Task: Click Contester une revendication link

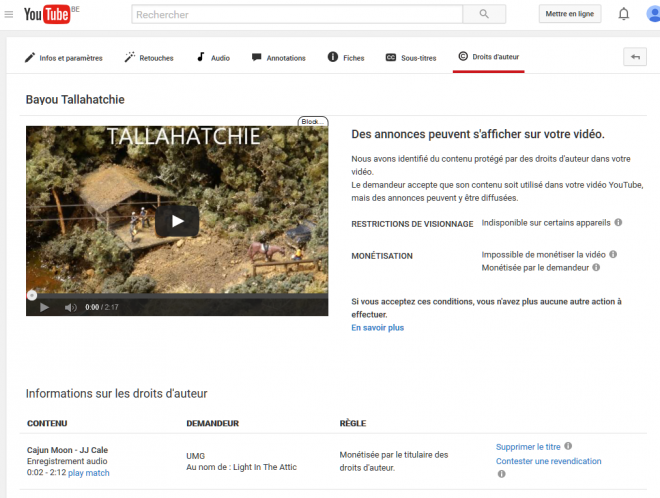Action: tap(548, 461)
